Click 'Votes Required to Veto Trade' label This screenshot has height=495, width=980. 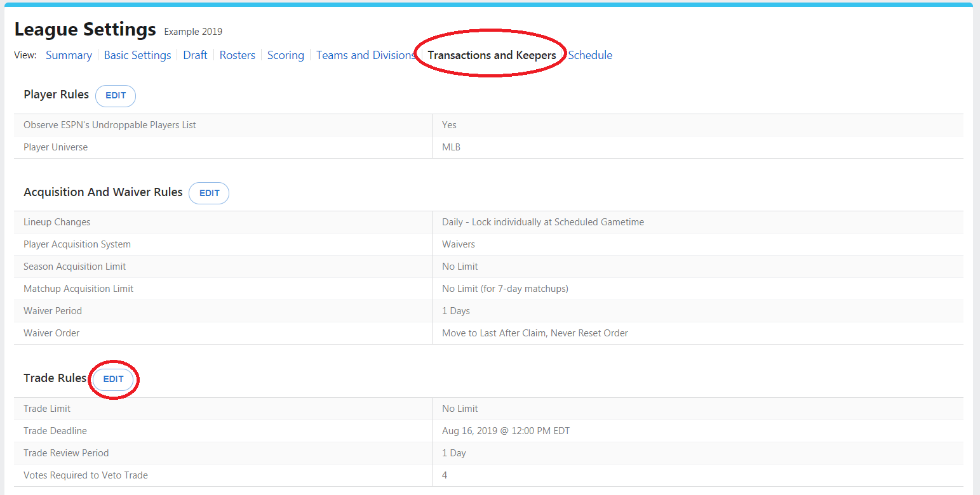[x=86, y=475]
